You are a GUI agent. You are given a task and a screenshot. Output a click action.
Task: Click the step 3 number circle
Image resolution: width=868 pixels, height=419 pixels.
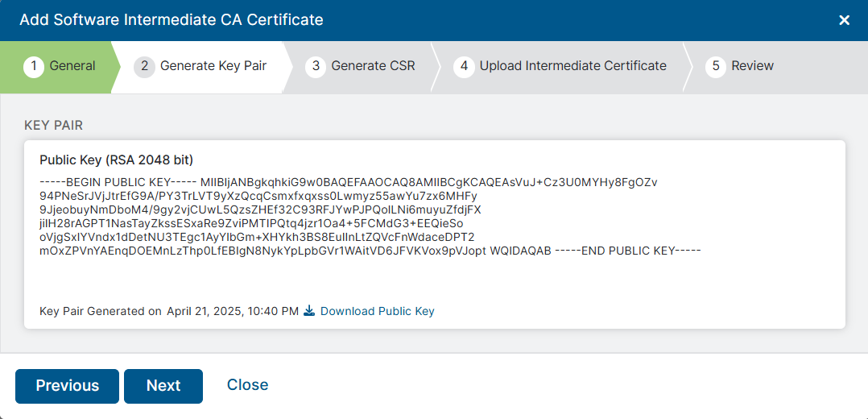(x=316, y=66)
